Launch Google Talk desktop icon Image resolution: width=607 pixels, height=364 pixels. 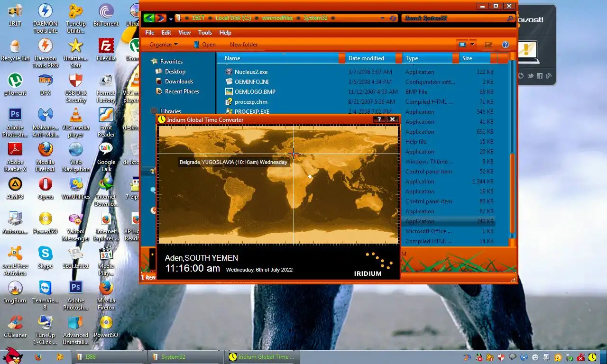[x=106, y=157]
